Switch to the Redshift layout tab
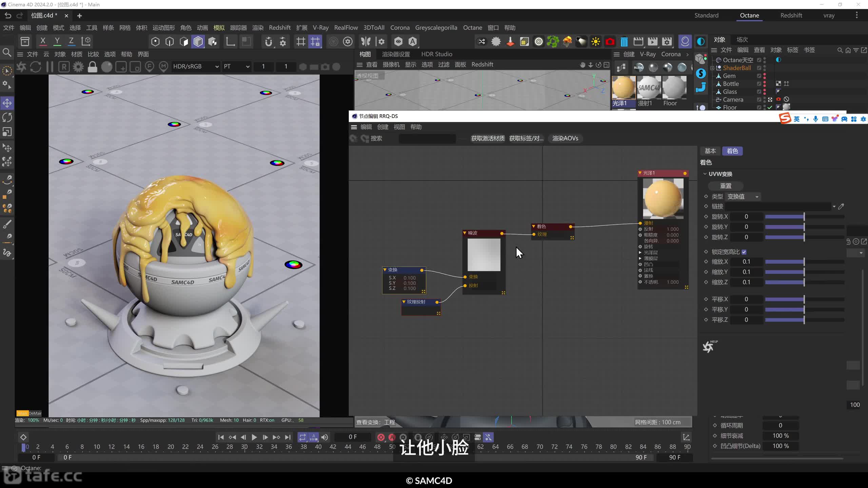 click(791, 15)
